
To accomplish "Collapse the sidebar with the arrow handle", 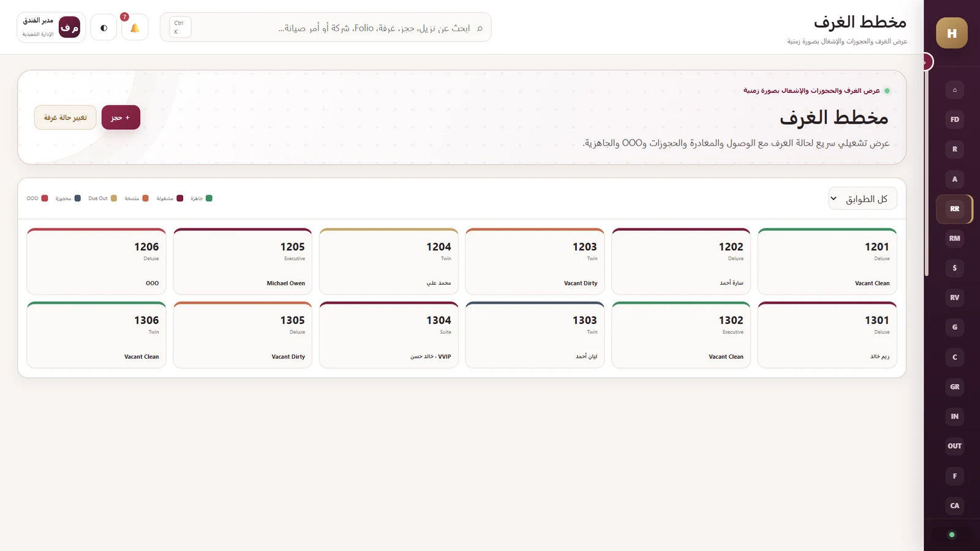I will [x=926, y=62].
